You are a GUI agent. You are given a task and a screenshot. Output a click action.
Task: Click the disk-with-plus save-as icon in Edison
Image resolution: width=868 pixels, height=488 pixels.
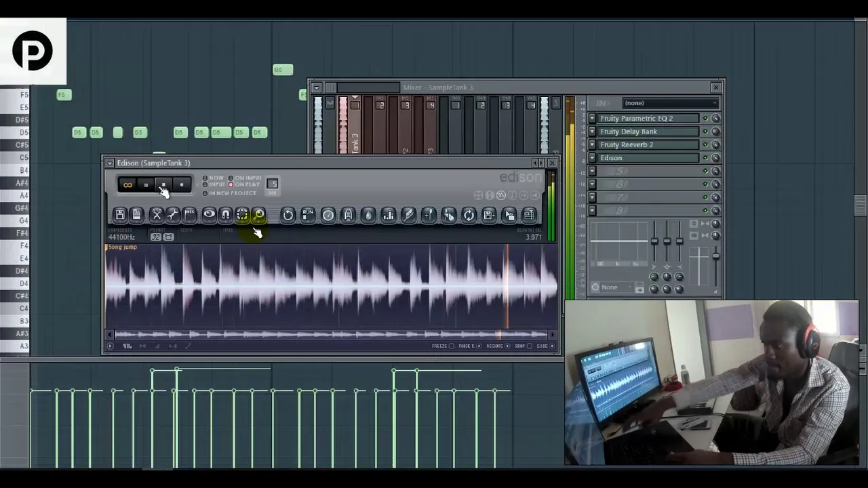tap(489, 215)
